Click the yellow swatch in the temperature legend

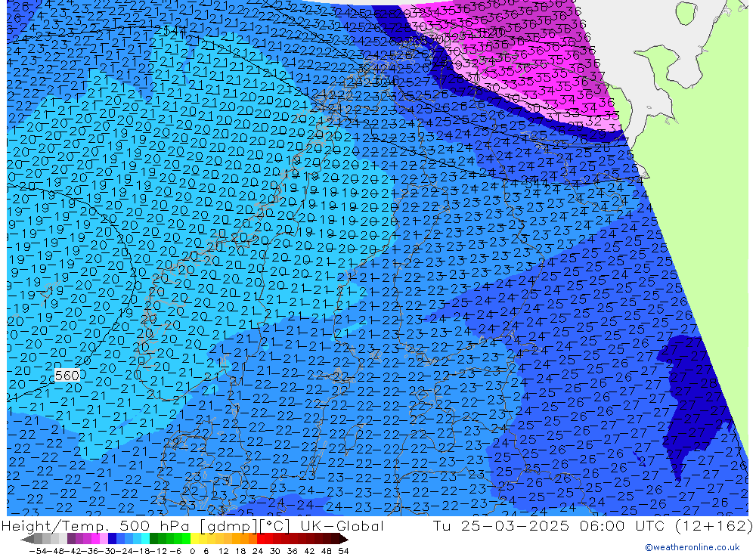(x=194, y=539)
